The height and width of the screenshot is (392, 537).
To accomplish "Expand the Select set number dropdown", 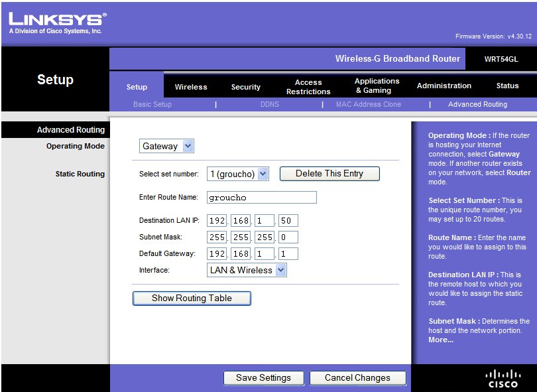I will pyautogui.click(x=237, y=174).
